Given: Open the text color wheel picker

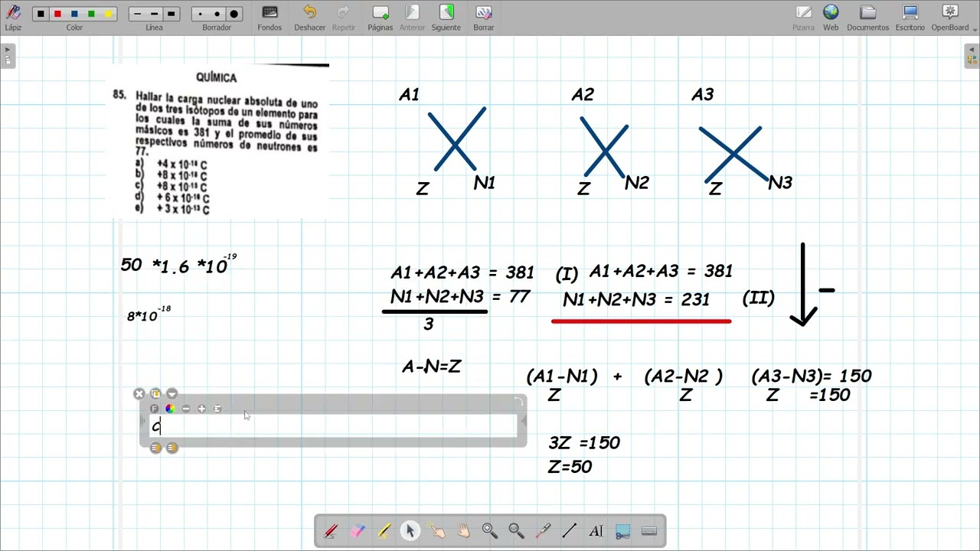Looking at the screenshot, I should click(x=170, y=409).
